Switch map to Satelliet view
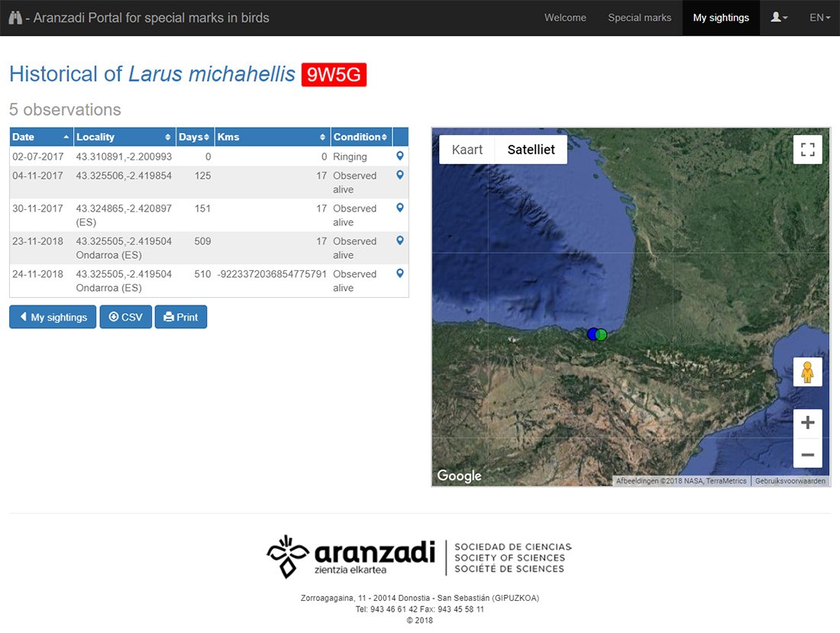The height and width of the screenshot is (633, 840). click(x=531, y=150)
